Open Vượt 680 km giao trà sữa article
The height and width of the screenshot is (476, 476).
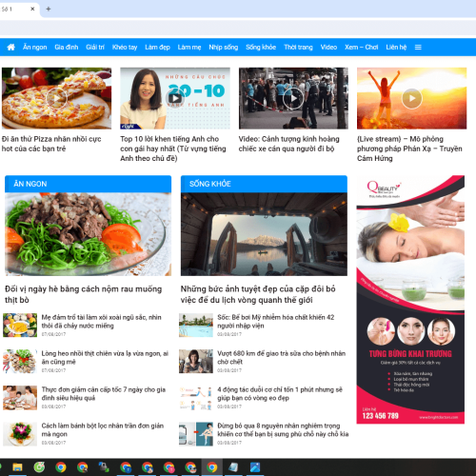[281, 358]
